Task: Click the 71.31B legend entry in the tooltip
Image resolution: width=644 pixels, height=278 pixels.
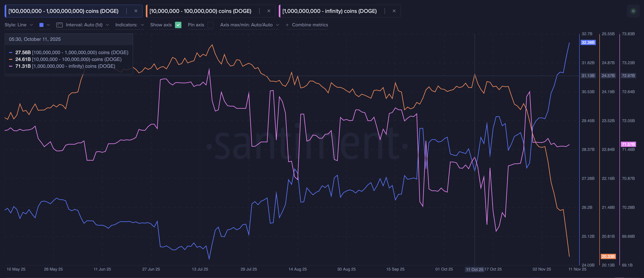Action: [x=23, y=66]
